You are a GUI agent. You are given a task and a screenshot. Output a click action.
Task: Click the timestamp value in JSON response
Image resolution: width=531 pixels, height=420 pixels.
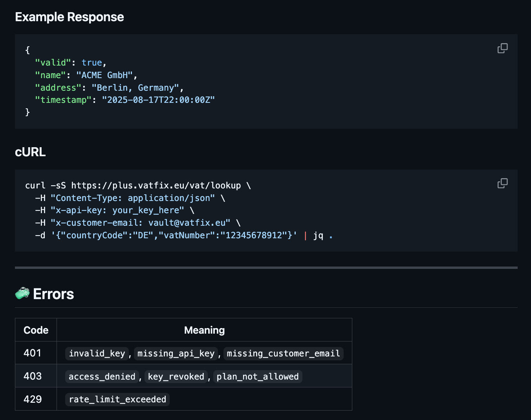coord(158,100)
